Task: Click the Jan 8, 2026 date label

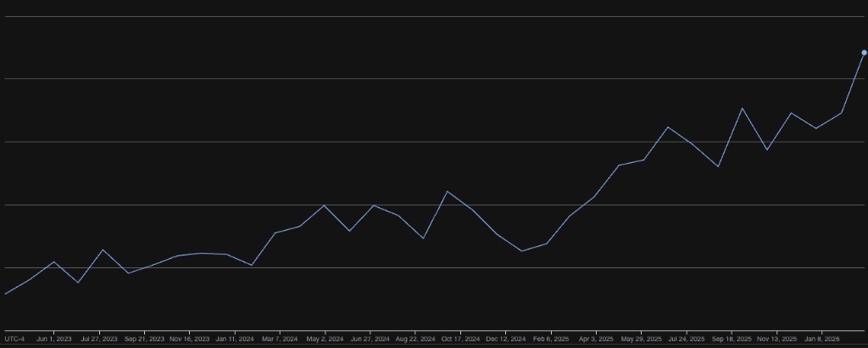Action: pyautogui.click(x=821, y=339)
